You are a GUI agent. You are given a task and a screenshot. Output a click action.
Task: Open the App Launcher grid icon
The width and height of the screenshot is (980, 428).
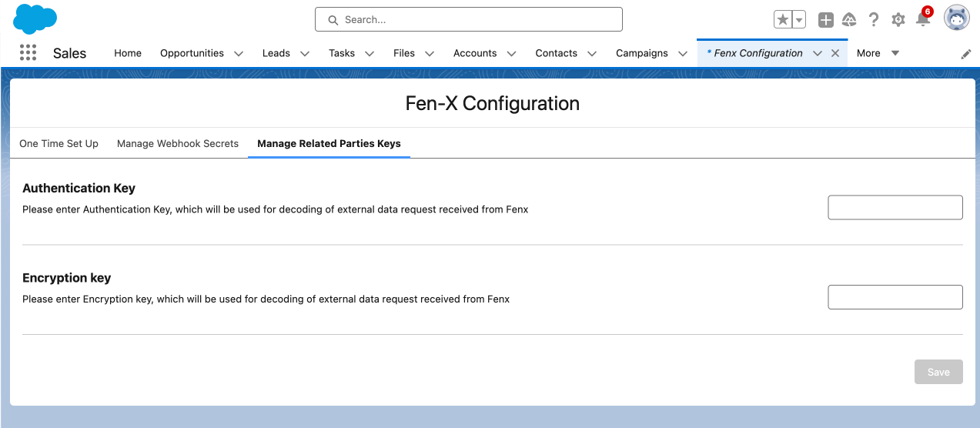click(x=28, y=52)
